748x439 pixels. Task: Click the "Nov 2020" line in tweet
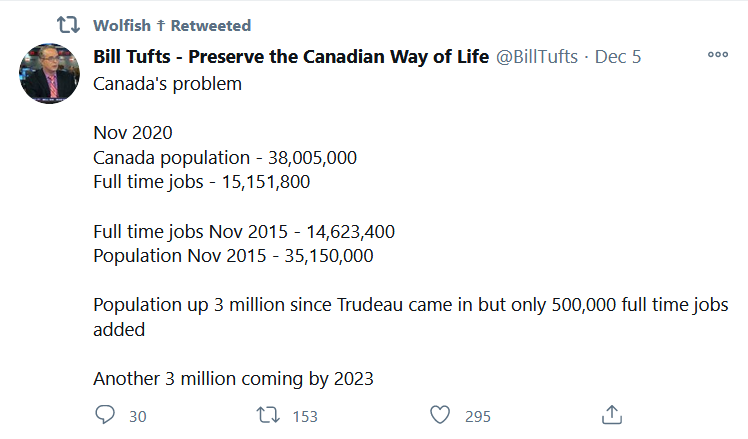pyautogui.click(x=133, y=133)
